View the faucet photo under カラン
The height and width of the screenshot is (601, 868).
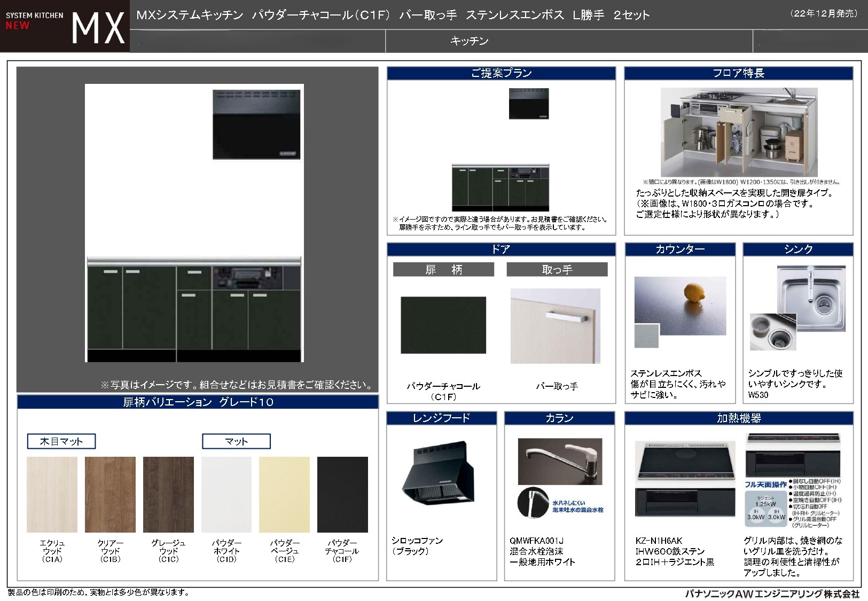(560, 462)
